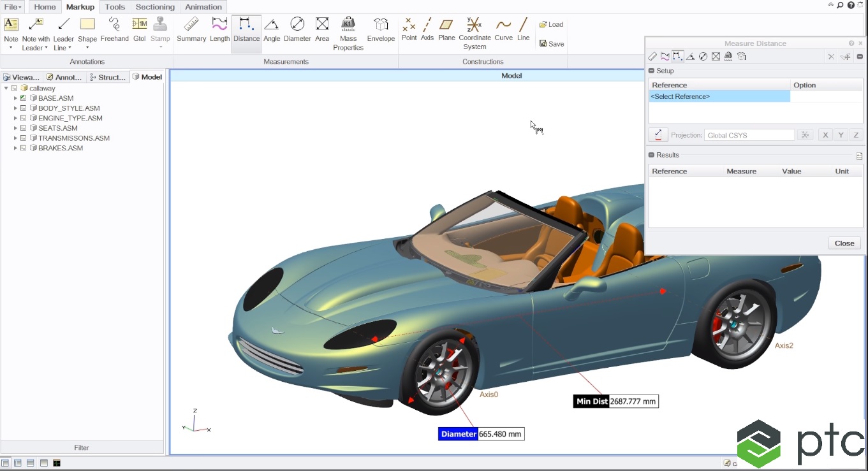The height and width of the screenshot is (471, 868).
Task: Collapse the Setup section in Measure Distance
Action: pos(652,71)
